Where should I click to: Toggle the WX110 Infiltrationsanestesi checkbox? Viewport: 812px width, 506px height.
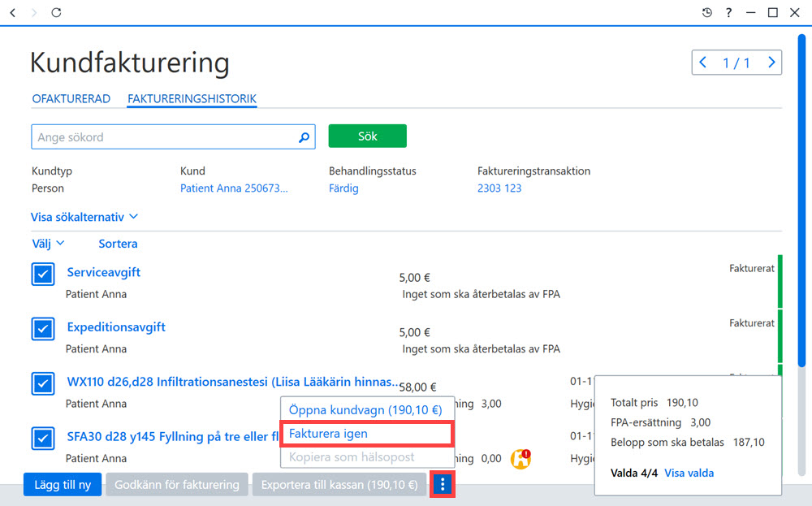(x=43, y=384)
